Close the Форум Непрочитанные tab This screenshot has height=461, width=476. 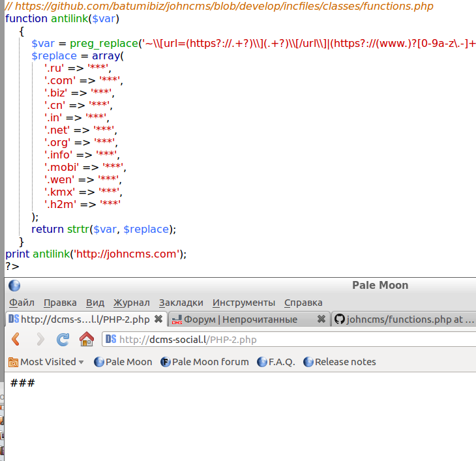click(321, 320)
